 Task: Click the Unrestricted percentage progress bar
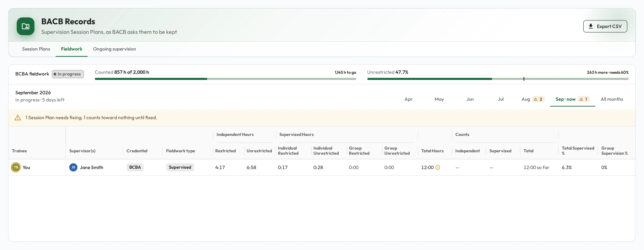(498, 79)
